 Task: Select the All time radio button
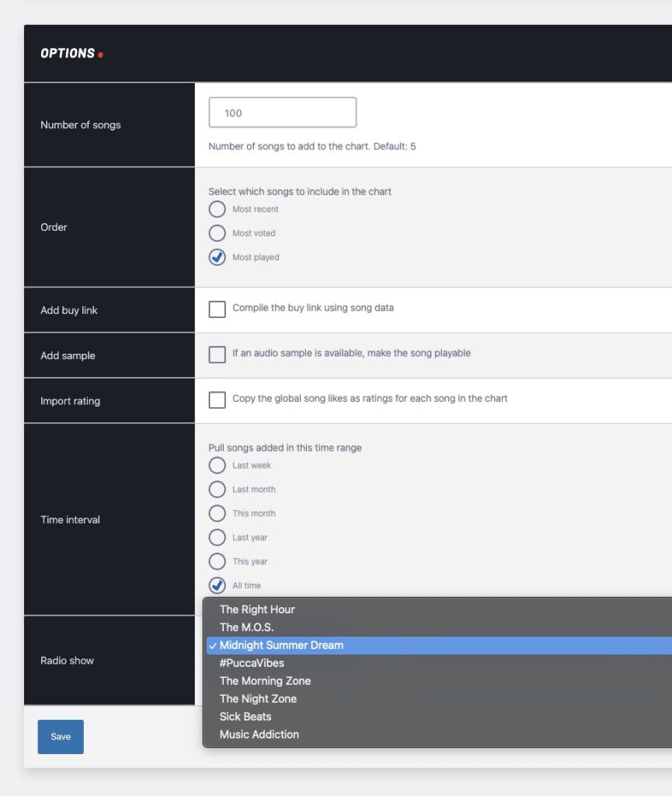point(218,585)
